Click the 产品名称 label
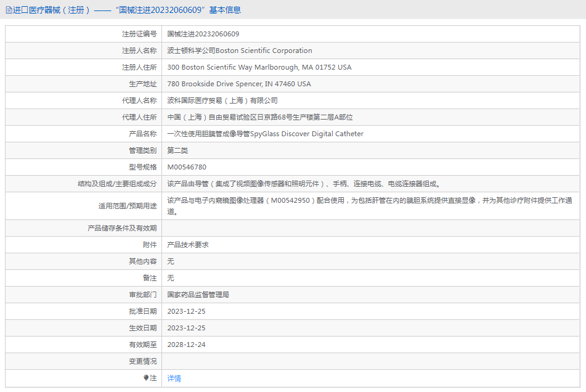586x392 pixels. point(143,134)
